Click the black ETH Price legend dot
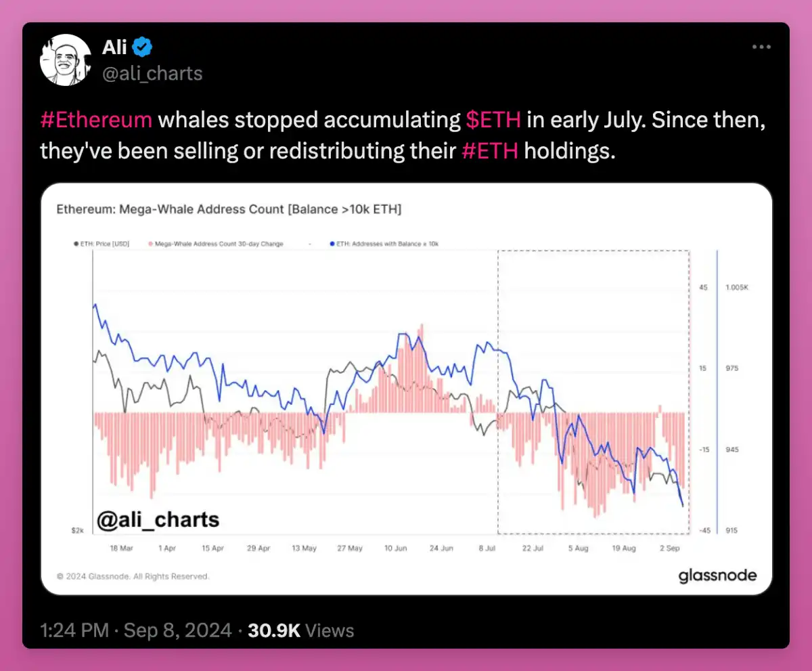Viewport: 812px width, 671px height. (x=74, y=242)
